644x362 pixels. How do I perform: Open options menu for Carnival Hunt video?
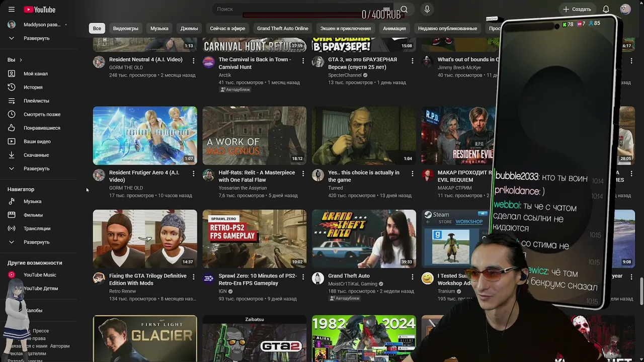coord(303,60)
